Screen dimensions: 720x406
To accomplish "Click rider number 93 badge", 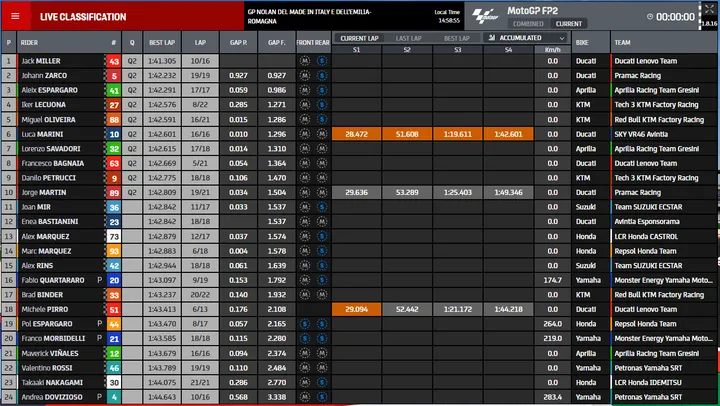I will pos(113,251).
